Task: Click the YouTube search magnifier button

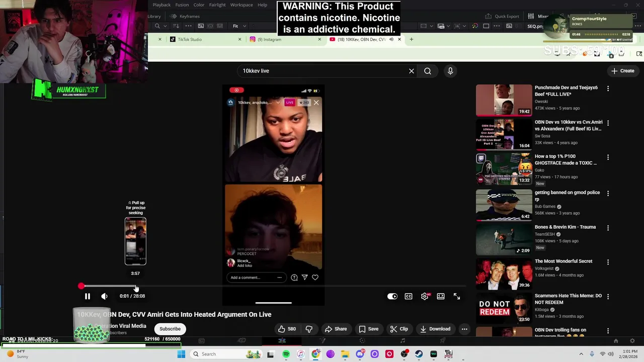Action: [428, 71]
